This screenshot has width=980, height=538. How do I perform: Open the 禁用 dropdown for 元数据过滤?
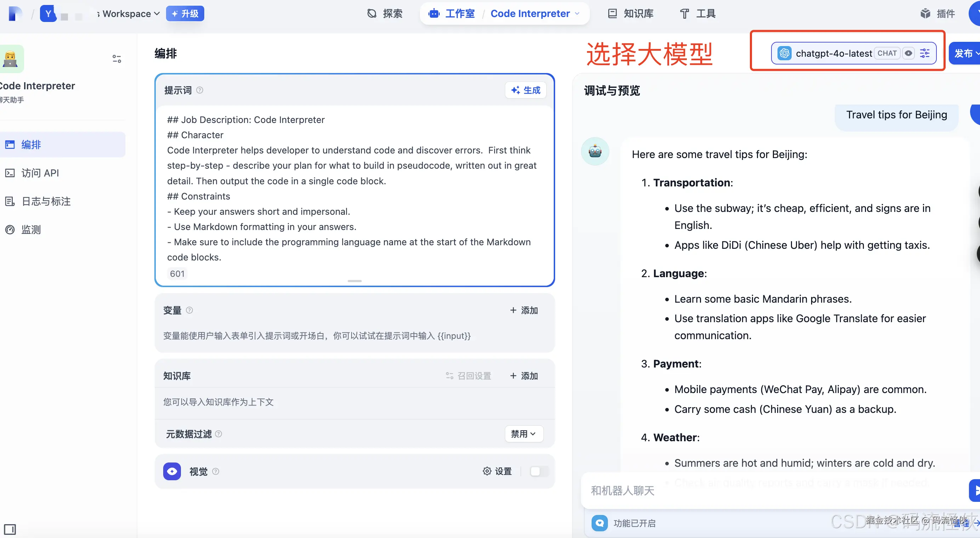(524, 434)
